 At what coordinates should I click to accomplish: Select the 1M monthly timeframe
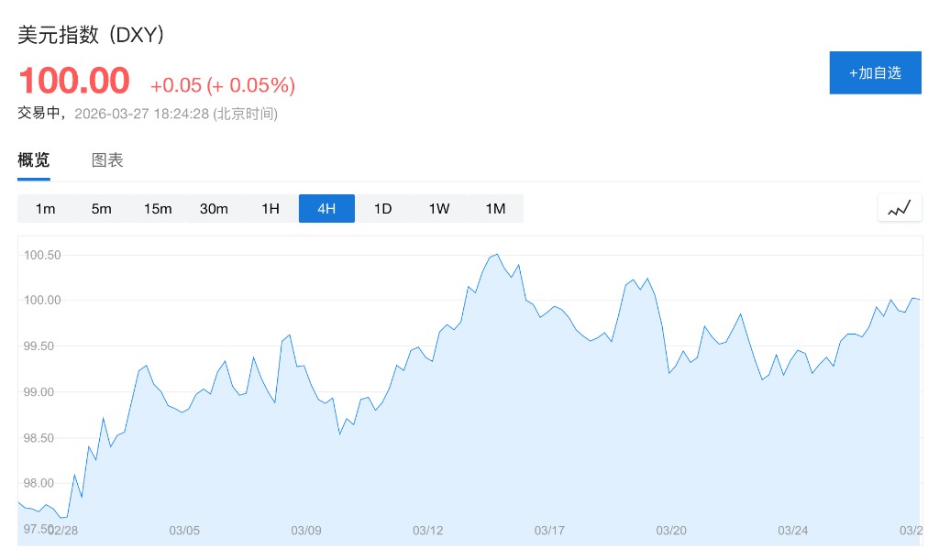pos(495,209)
